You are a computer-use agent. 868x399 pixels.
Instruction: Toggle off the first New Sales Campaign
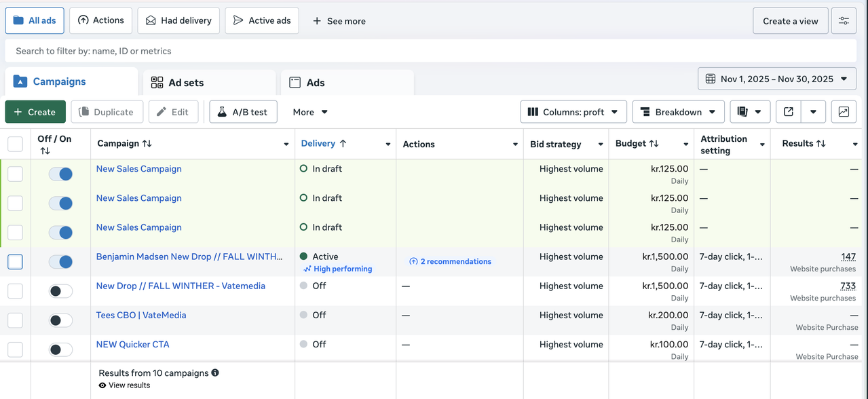click(60, 174)
